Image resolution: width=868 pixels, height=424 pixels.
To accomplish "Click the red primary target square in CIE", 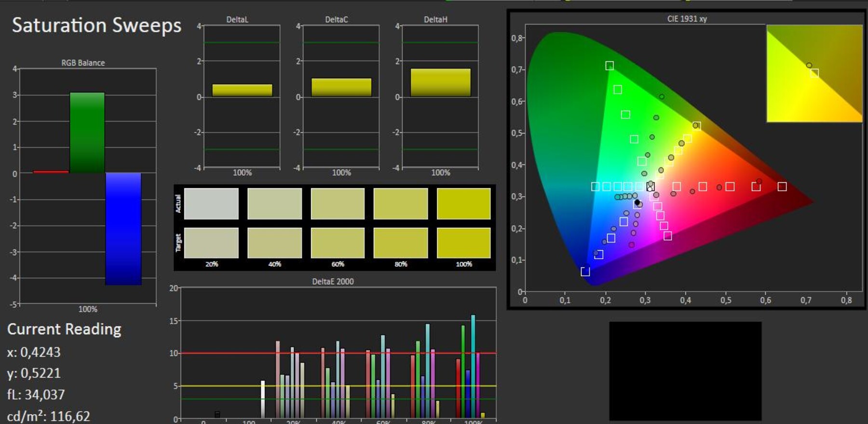I will pos(782,186).
